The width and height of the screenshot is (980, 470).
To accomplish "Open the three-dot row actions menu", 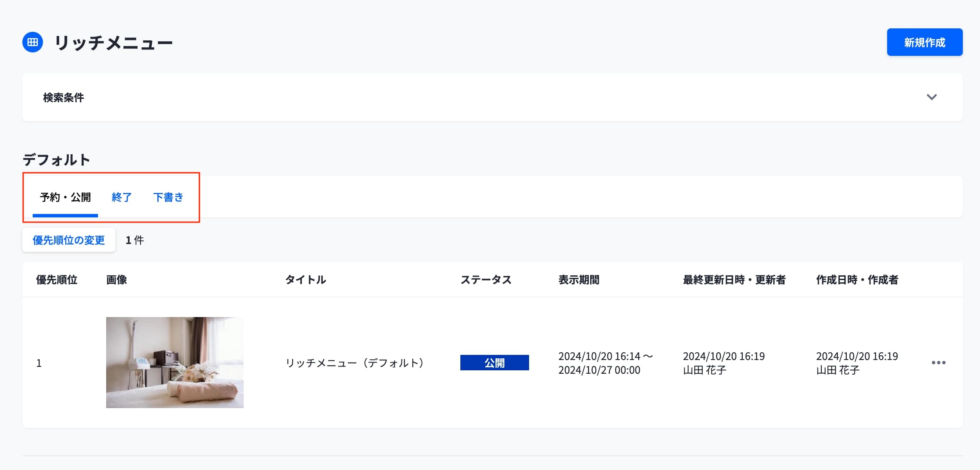I will 938,363.
